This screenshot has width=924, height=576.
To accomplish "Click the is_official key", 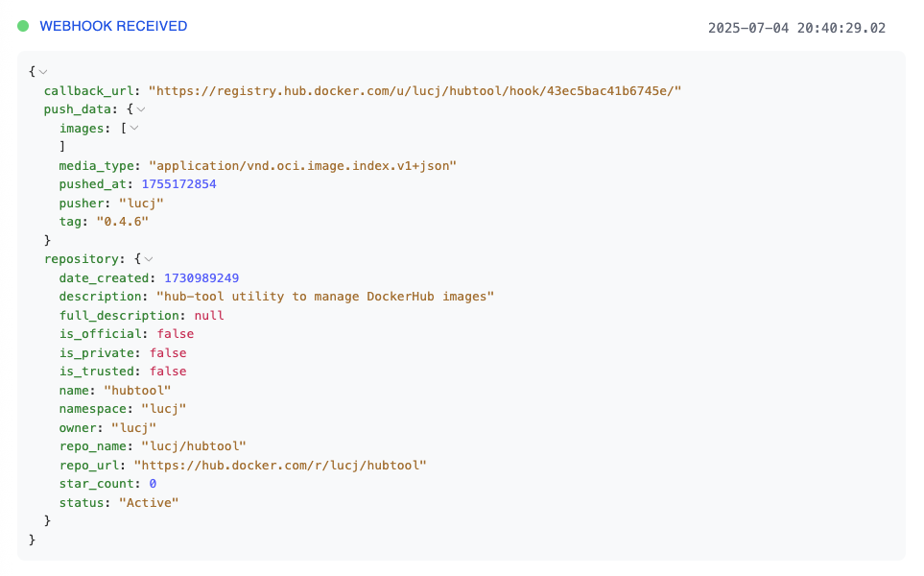I will point(100,334).
